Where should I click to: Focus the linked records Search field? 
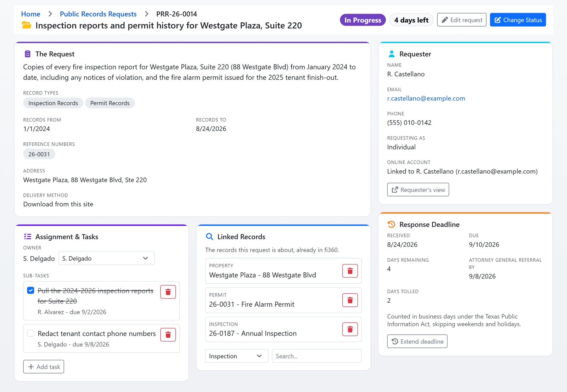coord(317,356)
